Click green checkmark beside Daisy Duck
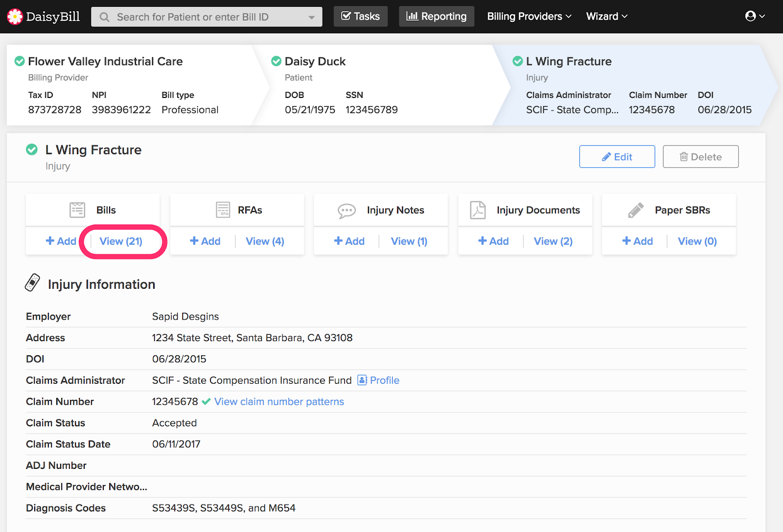The image size is (783, 532). click(276, 61)
